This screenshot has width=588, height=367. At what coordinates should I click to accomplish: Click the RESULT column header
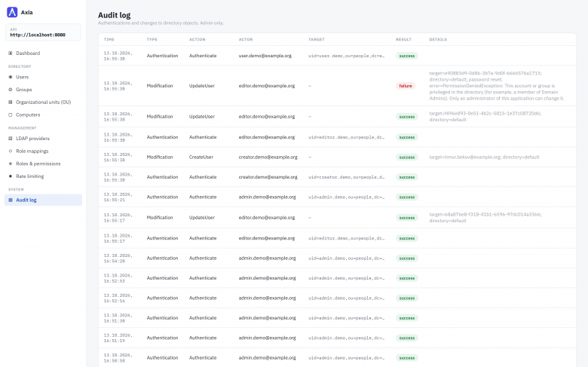[x=403, y=39]
